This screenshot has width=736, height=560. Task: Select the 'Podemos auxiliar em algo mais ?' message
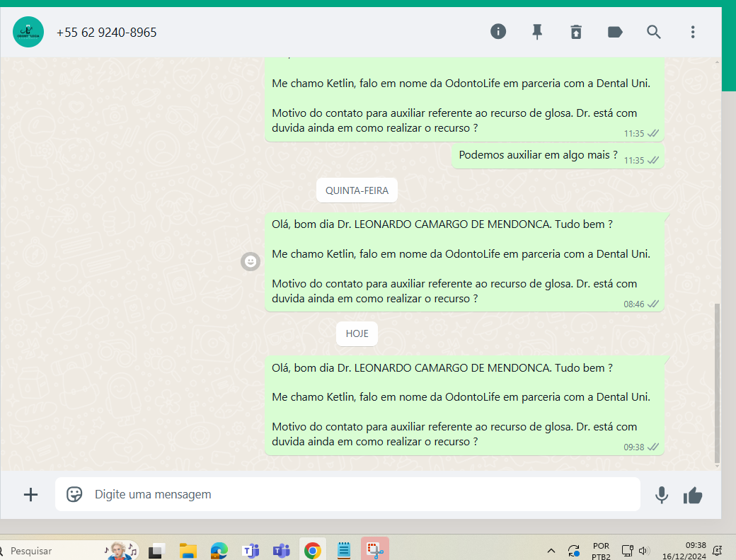click(x=558, y=156)
